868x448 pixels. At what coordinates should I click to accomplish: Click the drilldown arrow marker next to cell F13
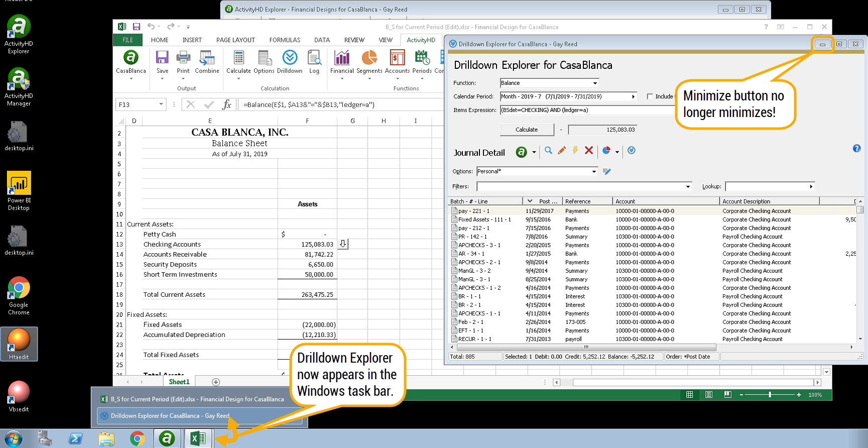343,244
